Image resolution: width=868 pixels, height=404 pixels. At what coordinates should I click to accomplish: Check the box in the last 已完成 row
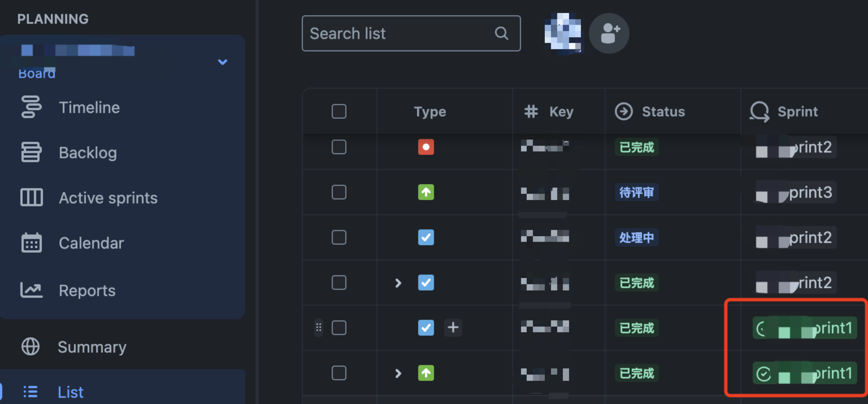[339, 373]
